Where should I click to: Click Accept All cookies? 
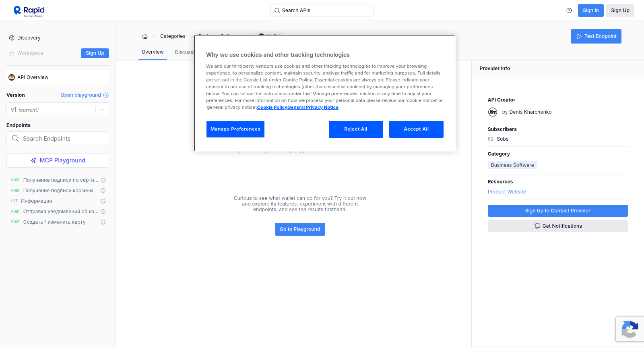tap(416, 129)
